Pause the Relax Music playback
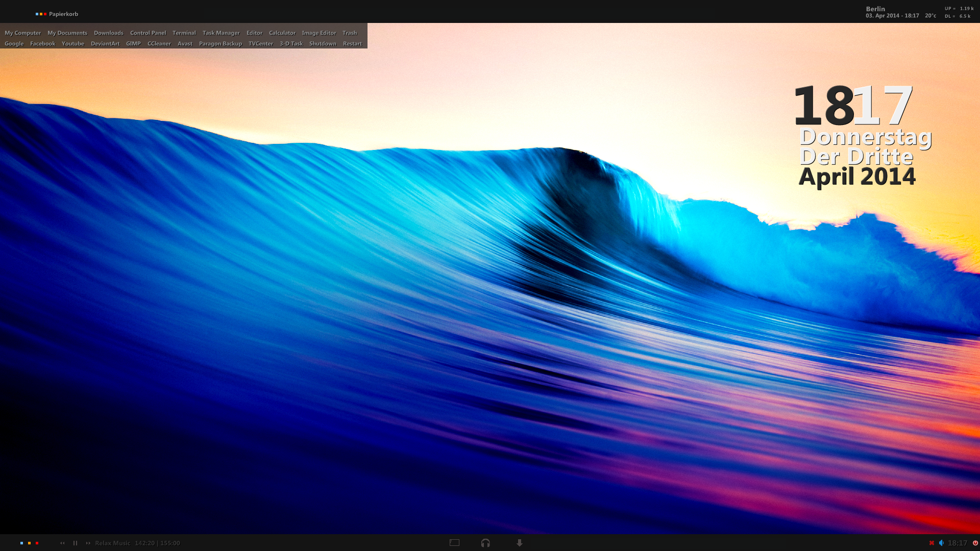Image resolution: width=980 pixels, height=551 pixels. tap(75, 543)
